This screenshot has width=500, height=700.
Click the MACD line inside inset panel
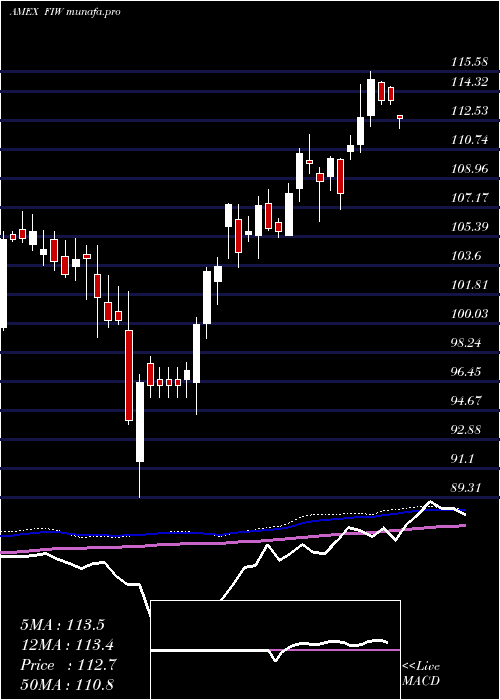coord(330,644)
